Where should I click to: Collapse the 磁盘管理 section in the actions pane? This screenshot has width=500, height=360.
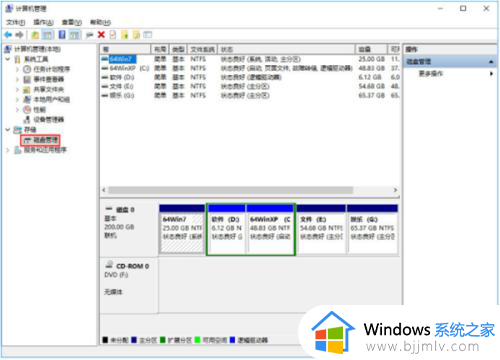coord(491,62)
